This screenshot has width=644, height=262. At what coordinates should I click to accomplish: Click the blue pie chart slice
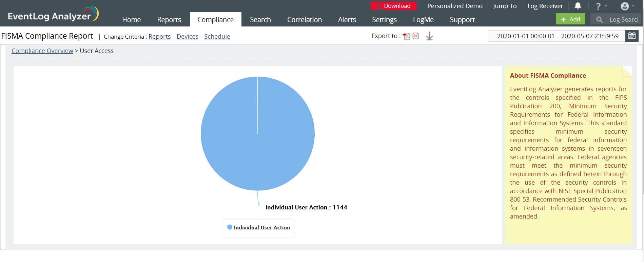(258, 133)
